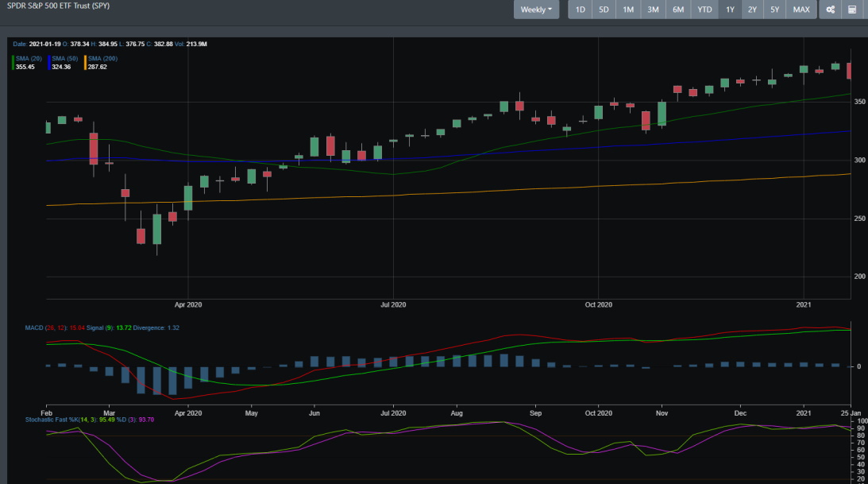Screen dimensions: 868x484
Task: Click the 25 Jan label on MACD axis
Action: coord(851,413)
